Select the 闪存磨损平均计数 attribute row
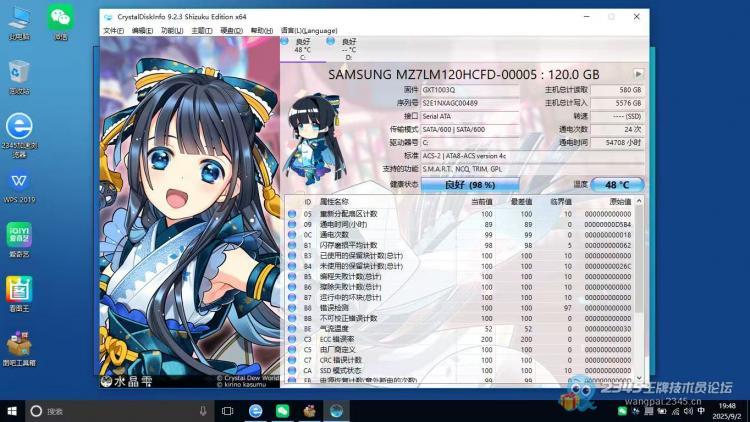750x422 pixels. point(460,245)
